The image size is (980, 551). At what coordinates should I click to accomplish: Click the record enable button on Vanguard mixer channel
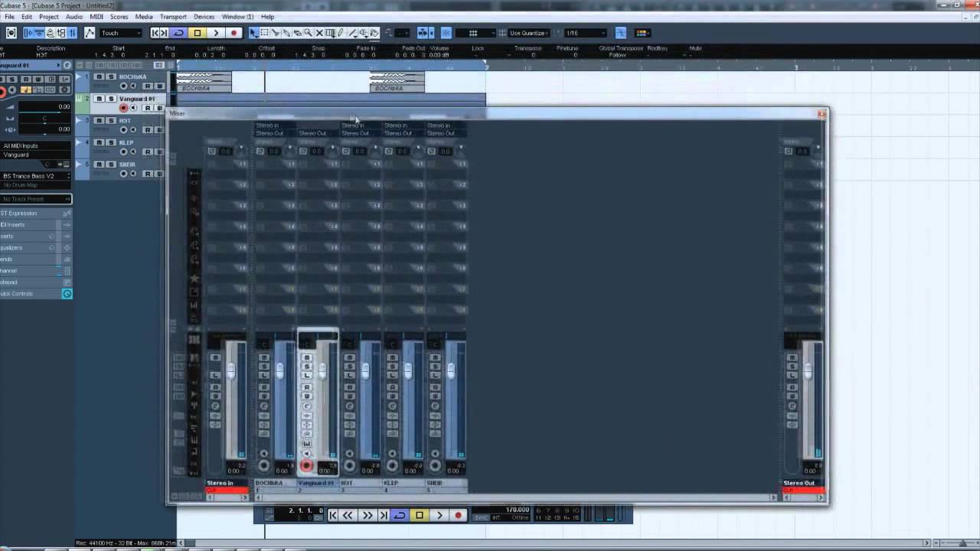click(306, 465)
